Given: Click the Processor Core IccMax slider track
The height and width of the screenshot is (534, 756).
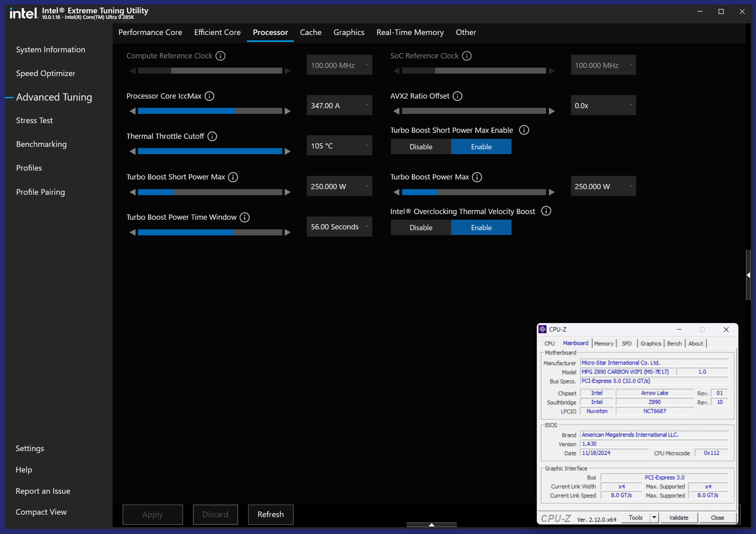Looking at the screenshot, I should (x=210, y=111).
